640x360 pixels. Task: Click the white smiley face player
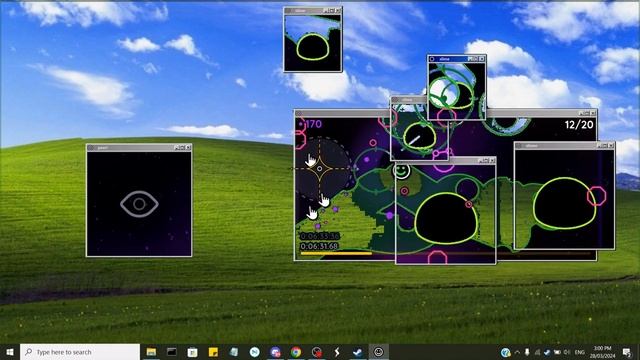[401, 170]
